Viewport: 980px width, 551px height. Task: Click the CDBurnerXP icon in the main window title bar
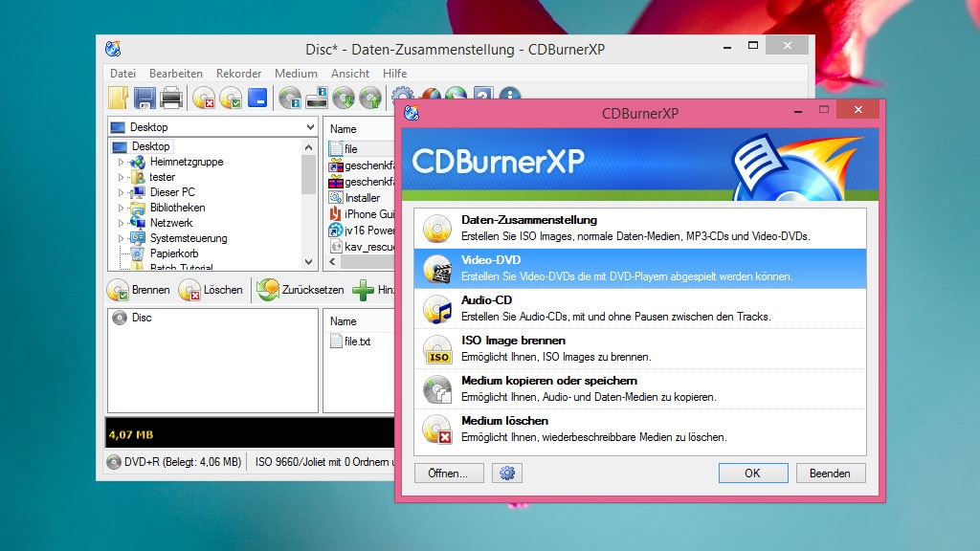click(x=113, y=49)
